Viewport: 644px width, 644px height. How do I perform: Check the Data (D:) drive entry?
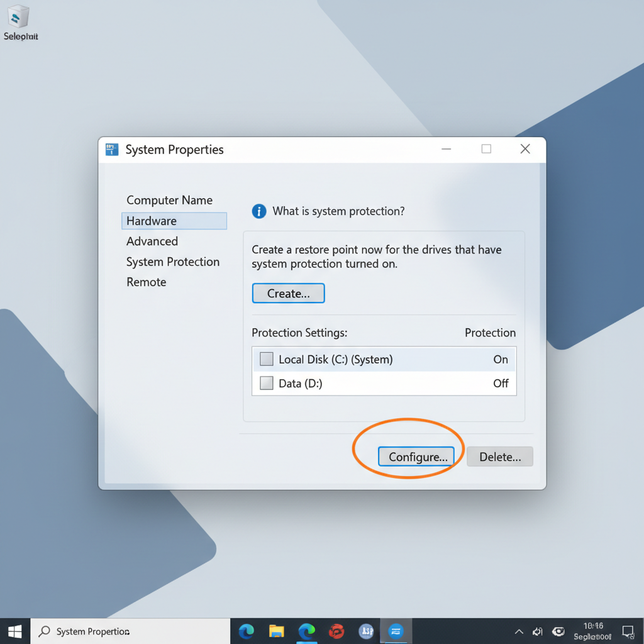pyautogui.click(x=266, y=383)
